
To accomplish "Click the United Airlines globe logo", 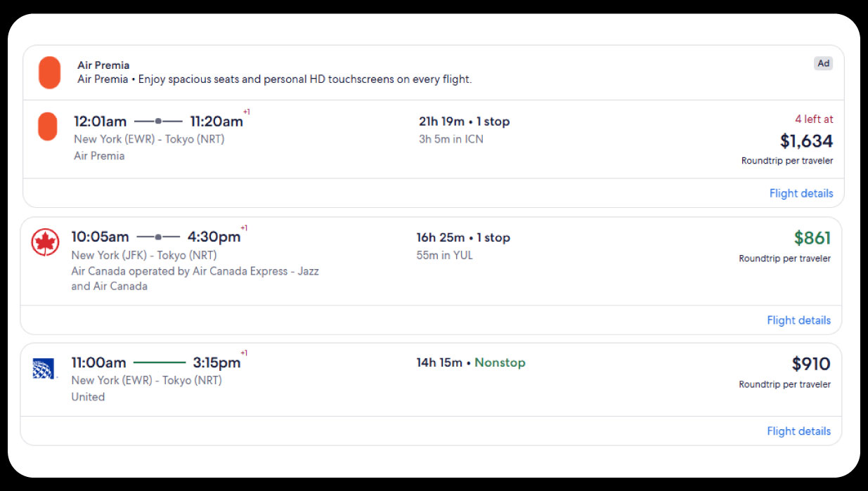I will (x=44, y=368).
